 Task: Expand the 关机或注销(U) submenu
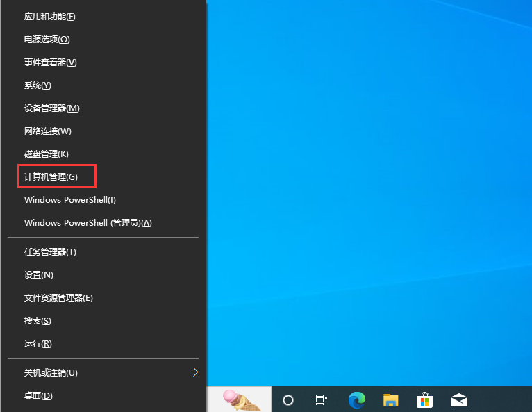pyautogui.click(x=103, y=372)
